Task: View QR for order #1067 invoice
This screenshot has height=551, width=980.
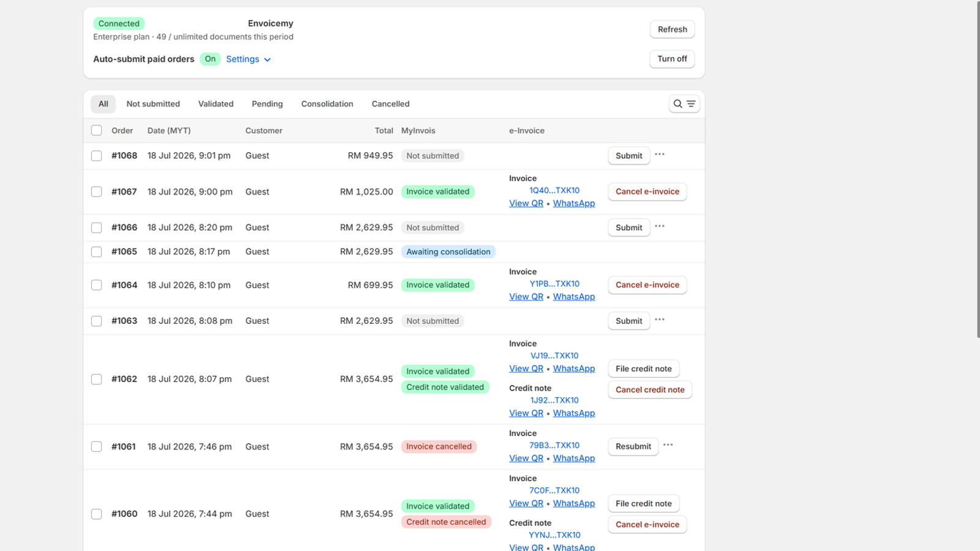Action: (x=526, y=203)
